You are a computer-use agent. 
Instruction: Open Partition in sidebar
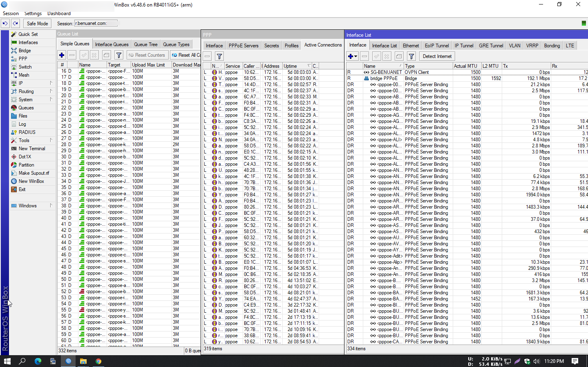(26, 165)
